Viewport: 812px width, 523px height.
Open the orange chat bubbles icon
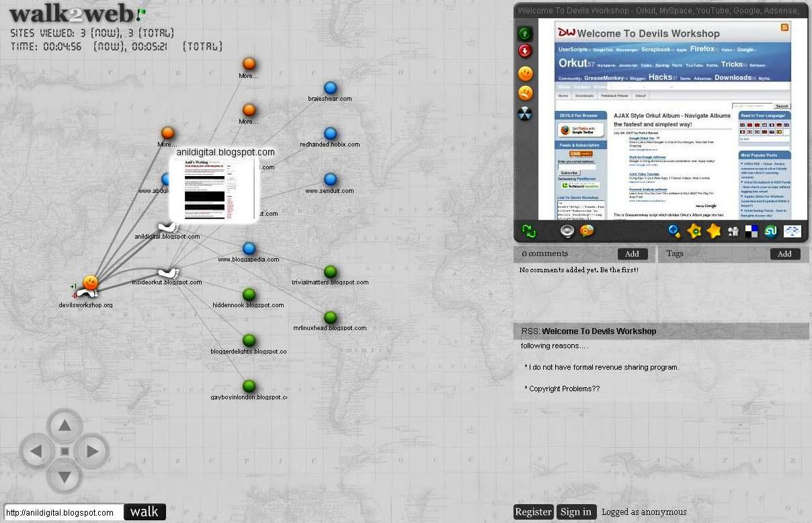(587, 231)
